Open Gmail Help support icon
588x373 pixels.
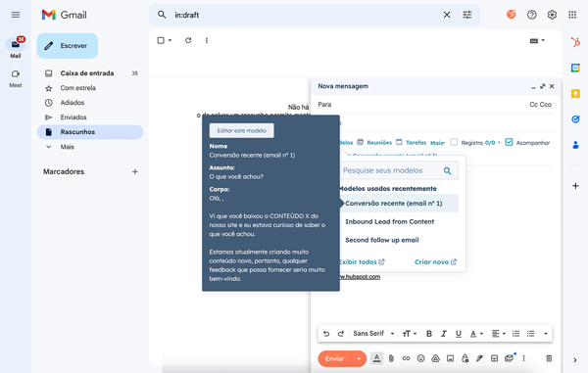point(531,15)
